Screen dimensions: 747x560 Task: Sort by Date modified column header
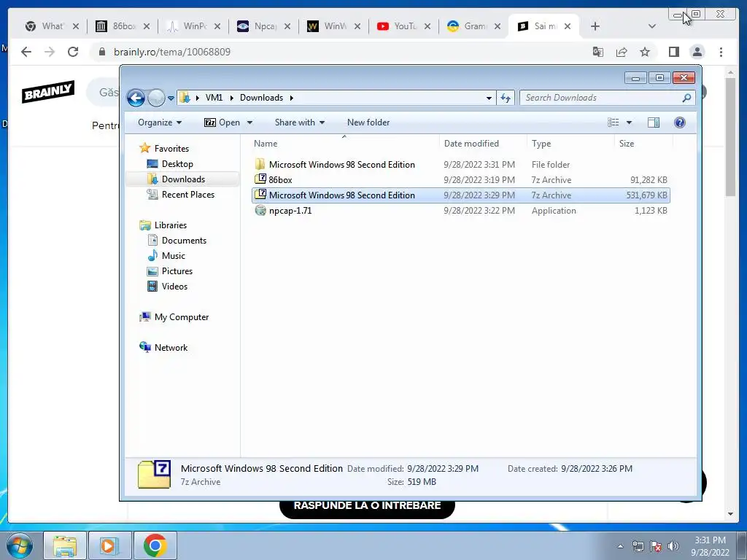(483, 144)
